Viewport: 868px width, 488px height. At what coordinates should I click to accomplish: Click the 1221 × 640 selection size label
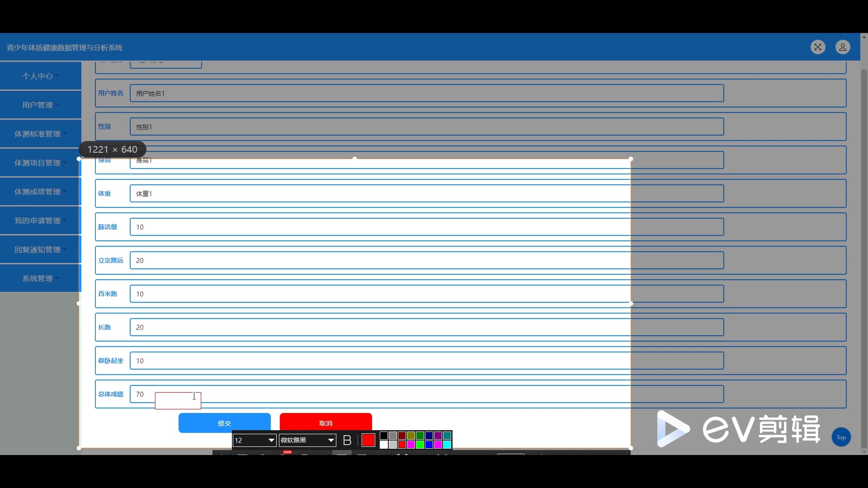click(x=113, y=150)
